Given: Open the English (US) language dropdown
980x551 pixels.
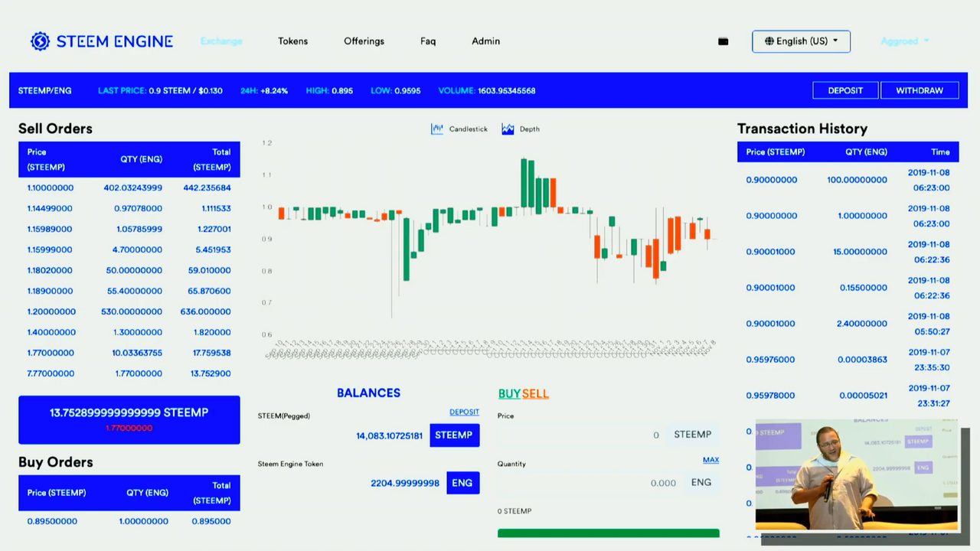Looking at the screenshot, I should point(801,41).
